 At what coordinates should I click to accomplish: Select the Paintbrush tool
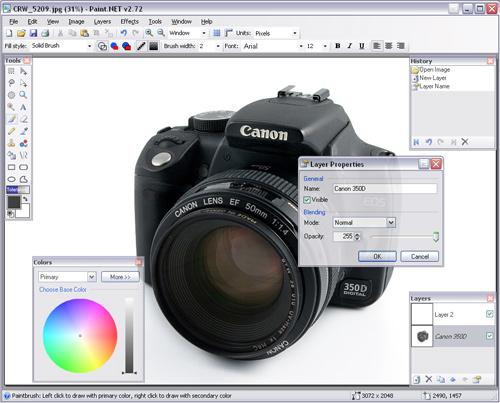pyautogui.click(x=11, y=119)
